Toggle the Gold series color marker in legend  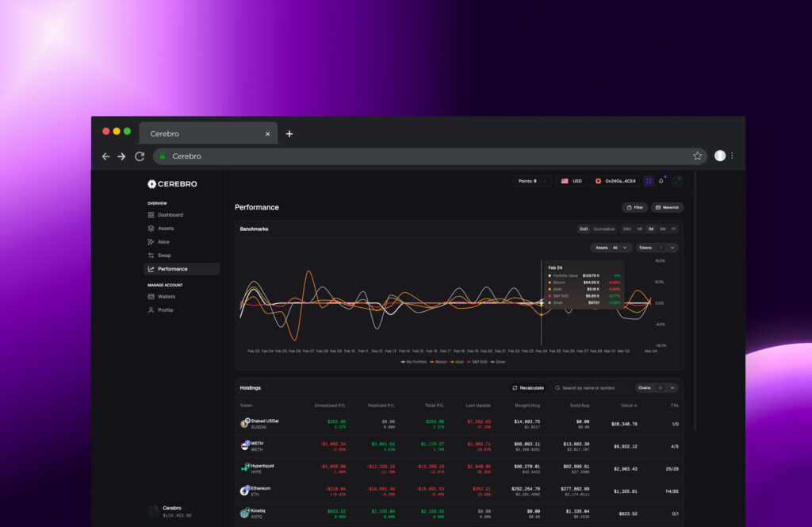[x=452, y=362]
